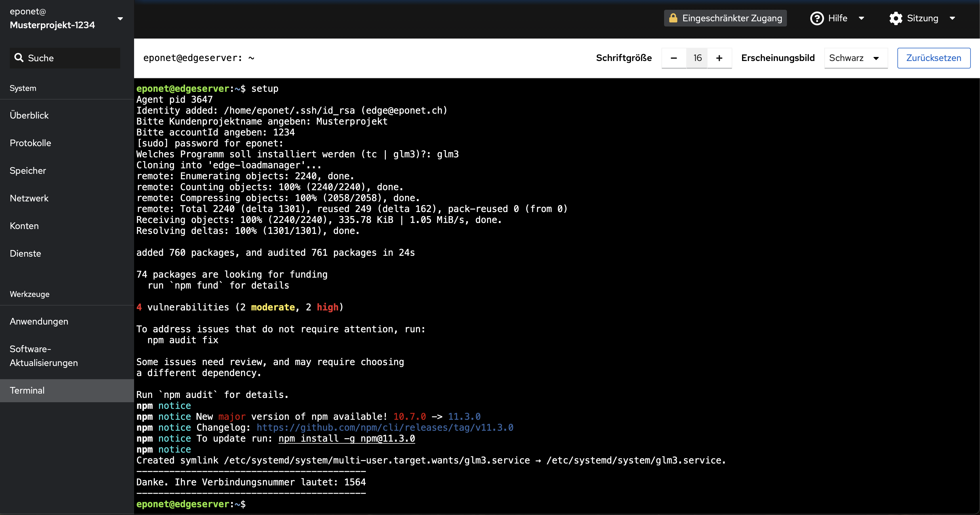Click the Hilfe question mark icon
This screenshot has height=515, width=980.
[817, 18]
